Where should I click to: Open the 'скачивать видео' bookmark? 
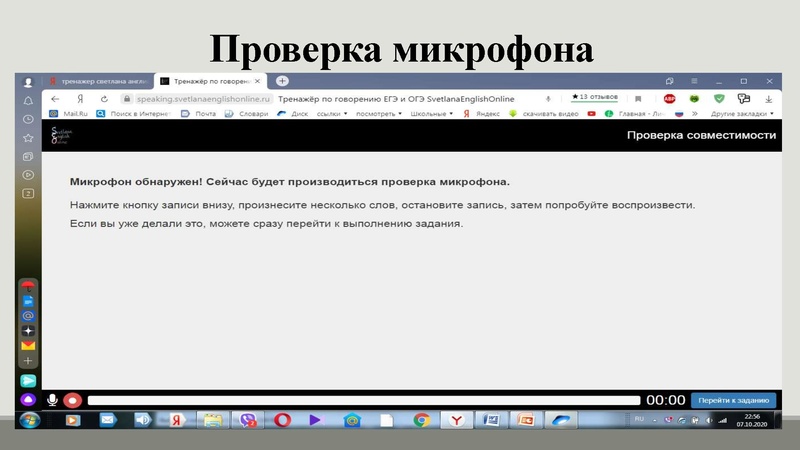[544, 114]
